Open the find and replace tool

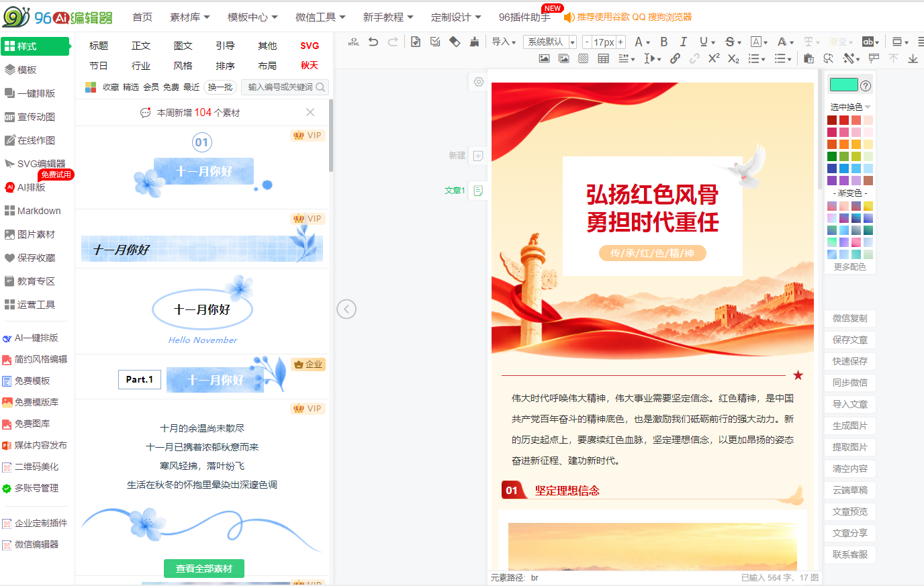coord(829,58)
